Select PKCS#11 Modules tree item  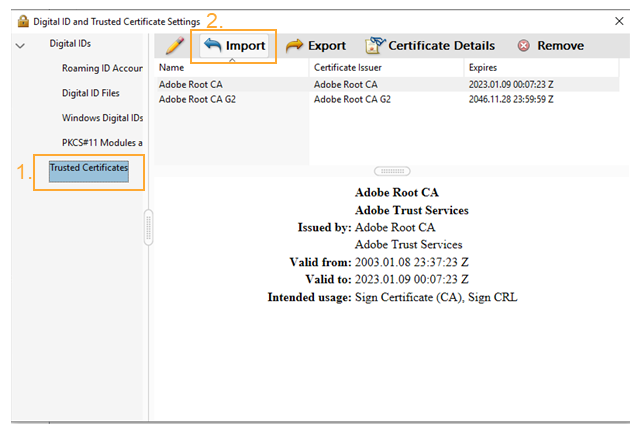(x=102, y=143)
